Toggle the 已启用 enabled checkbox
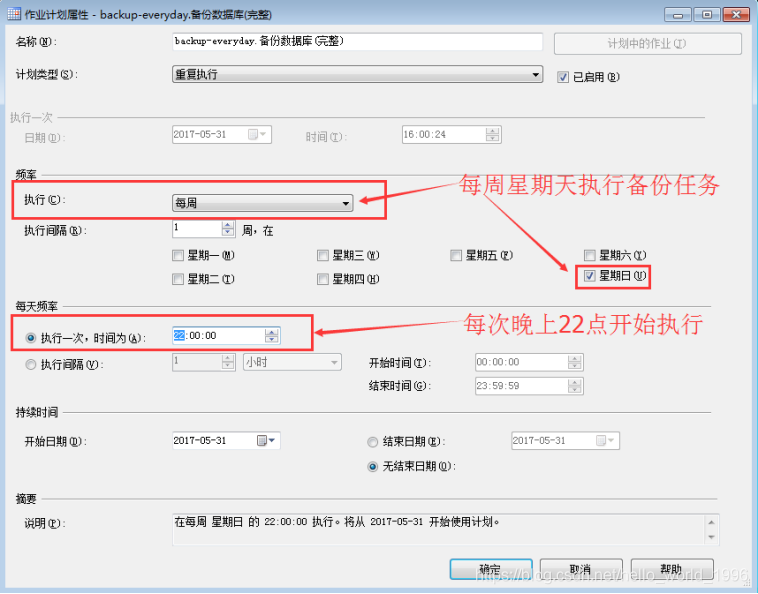Screen dimensions: 758x594 pyautogui.click(x=563, y=76)
